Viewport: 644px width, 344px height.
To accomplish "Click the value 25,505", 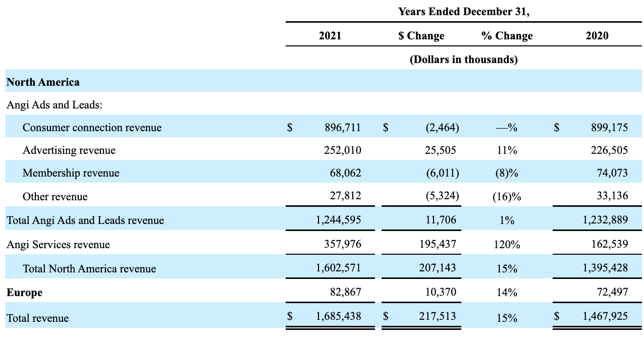I will click(x=440, y=150).
